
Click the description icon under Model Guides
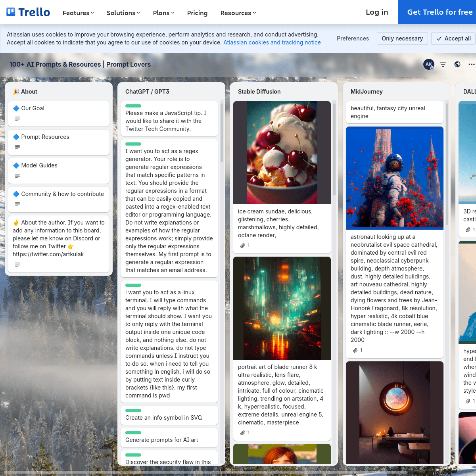17,176
